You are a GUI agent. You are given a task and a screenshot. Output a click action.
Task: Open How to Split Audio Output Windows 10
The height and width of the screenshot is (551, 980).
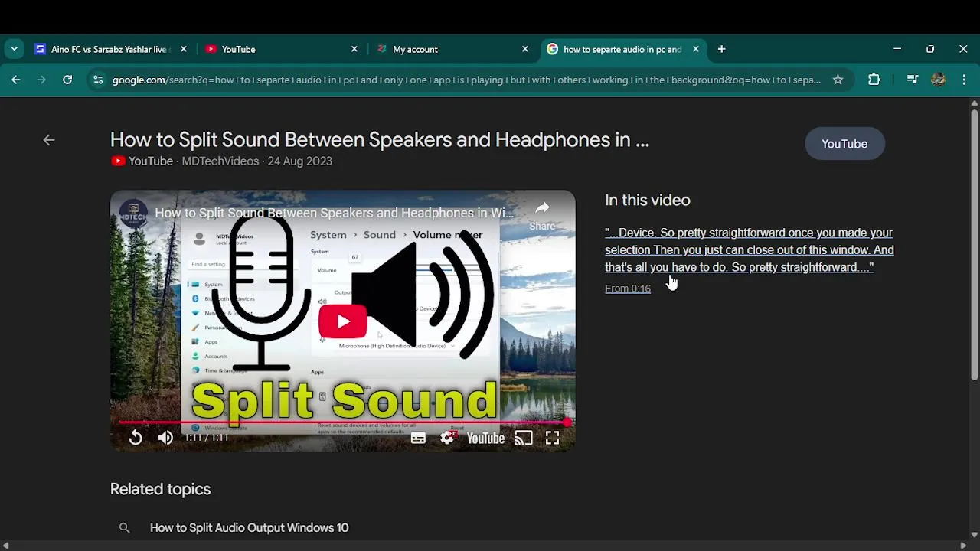click(249, 527)
